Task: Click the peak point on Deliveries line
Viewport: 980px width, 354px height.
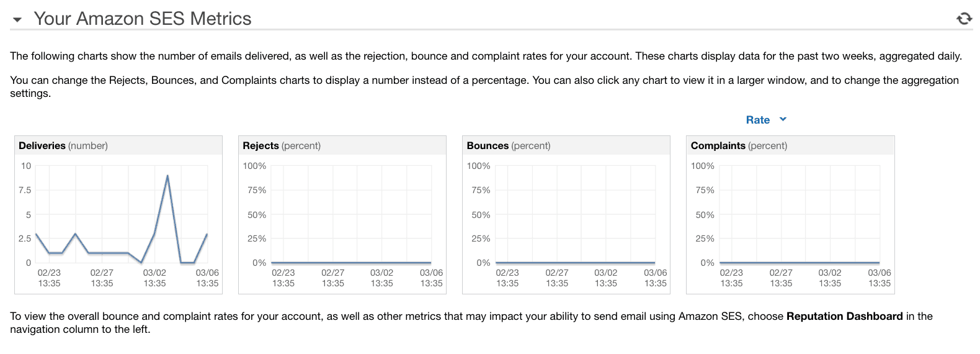Action: point(167,176)
